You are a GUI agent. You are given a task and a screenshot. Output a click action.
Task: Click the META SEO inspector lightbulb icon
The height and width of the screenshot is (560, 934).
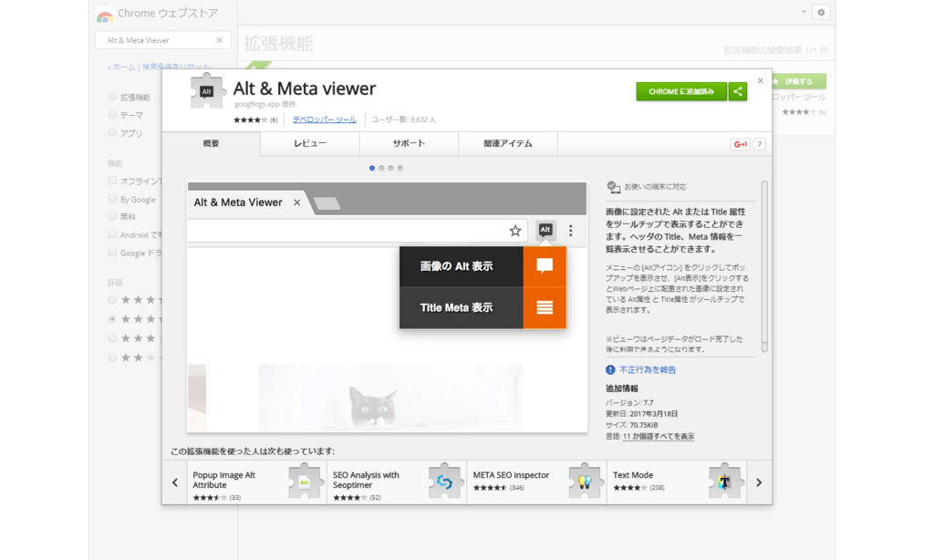click(x=585, y=482)
